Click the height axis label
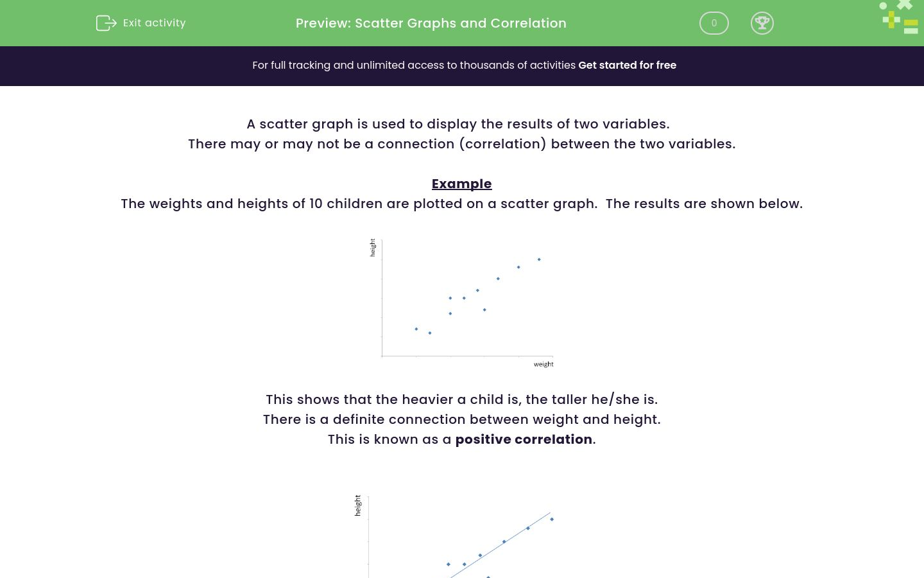Image resolution: width=924 pixels, height=578 pixels. click(372, 247)
